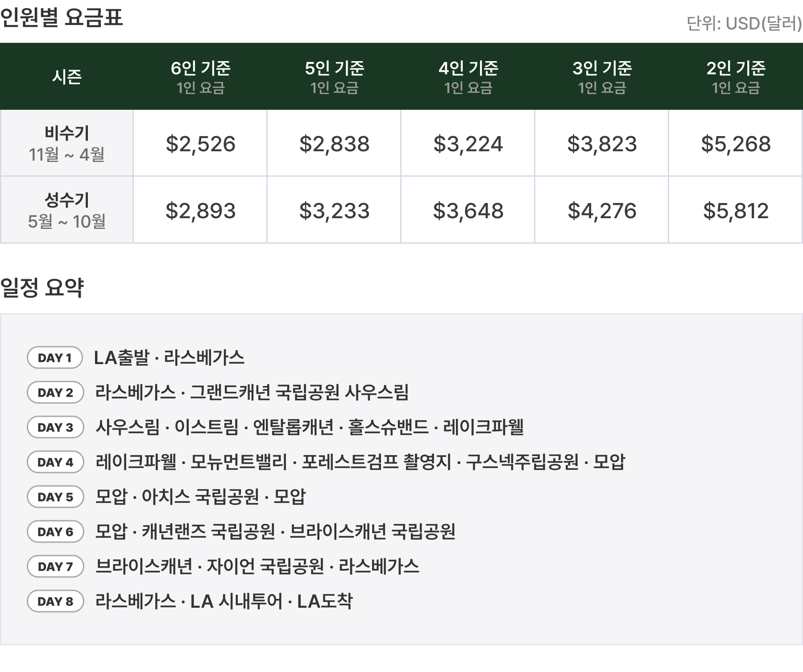Select the DAY 5 badge

[55, 497]
